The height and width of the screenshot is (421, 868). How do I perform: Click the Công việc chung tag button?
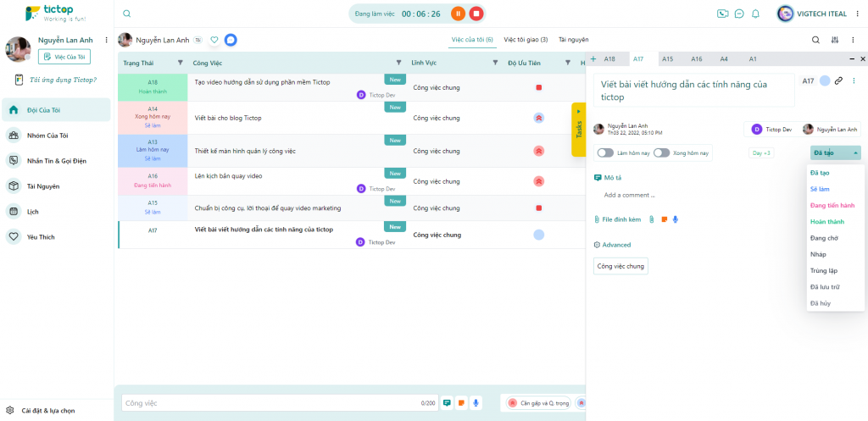pos(620,266)
